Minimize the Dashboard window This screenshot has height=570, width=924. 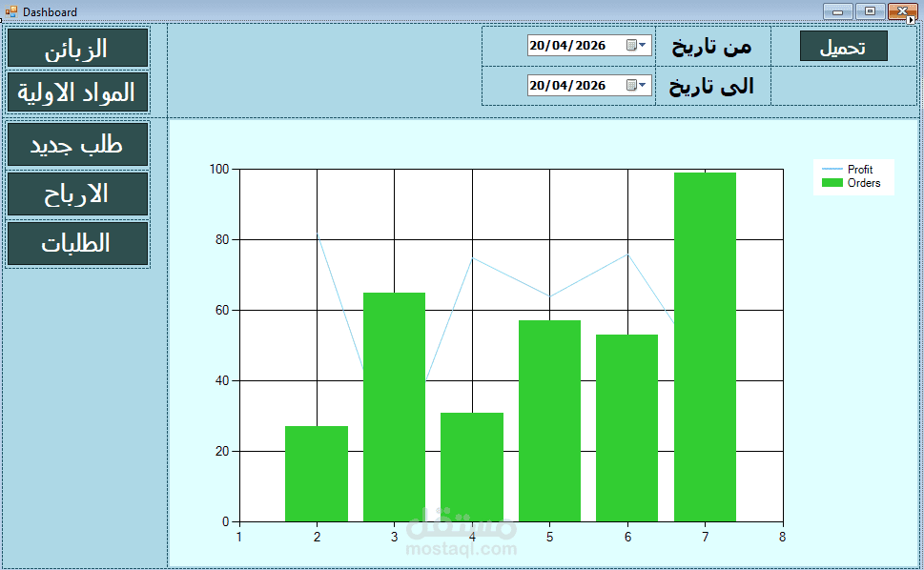(837, 11)
